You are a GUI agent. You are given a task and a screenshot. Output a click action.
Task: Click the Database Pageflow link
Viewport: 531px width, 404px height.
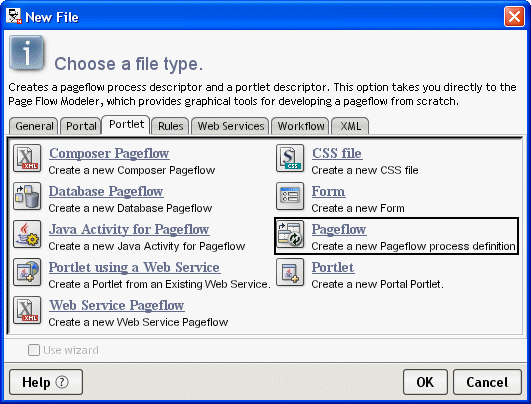tap(106, 191)
